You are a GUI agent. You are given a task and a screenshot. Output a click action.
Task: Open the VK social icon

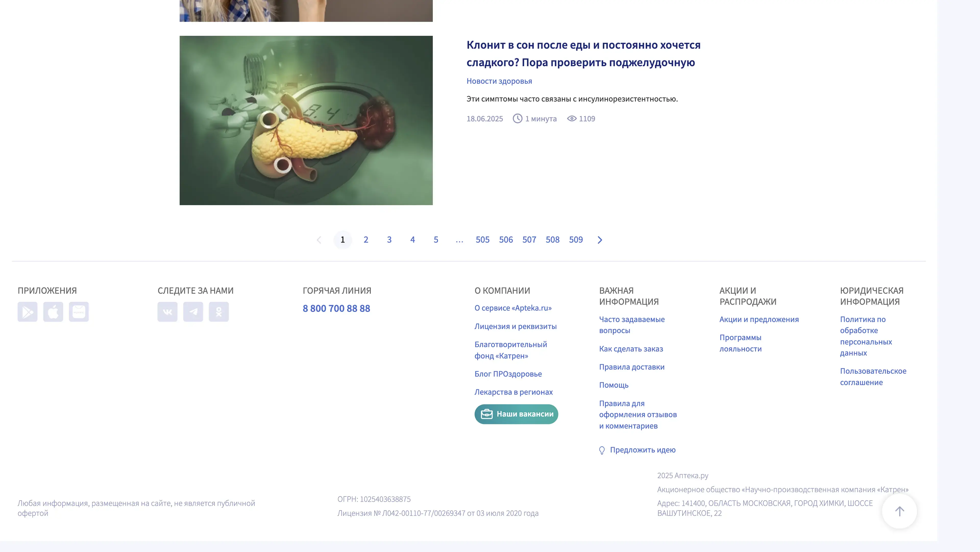(167, 312)
